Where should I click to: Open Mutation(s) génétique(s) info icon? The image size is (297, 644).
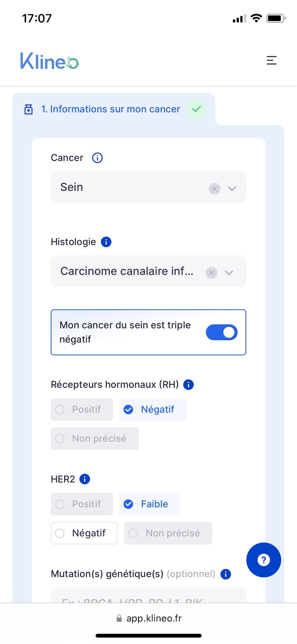click(226, 574)
